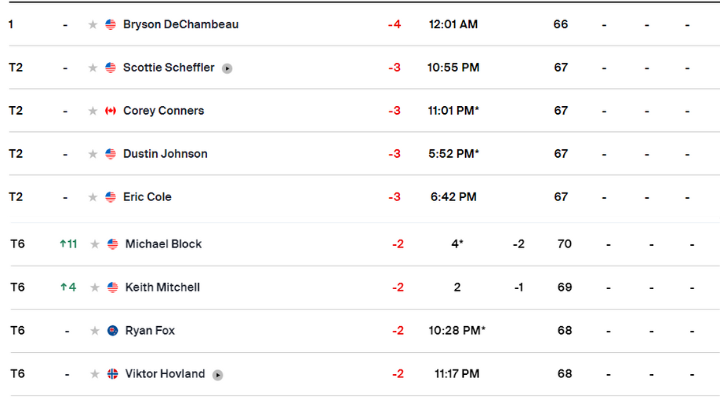Star Michael Block as a favorite
Screen dimensions: 720x400
[x=95, y=244]
